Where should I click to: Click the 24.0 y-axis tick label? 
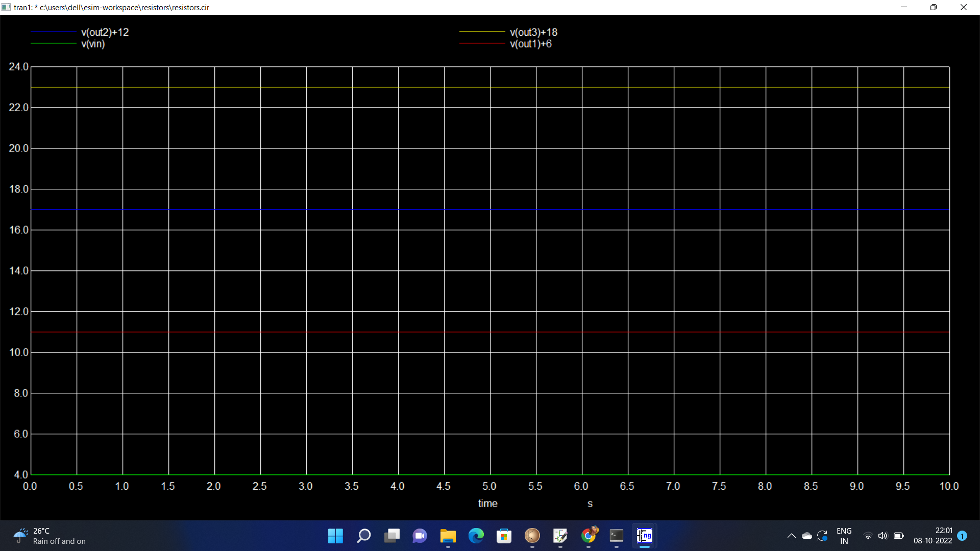pyautogui.click(x=19, y=67)
